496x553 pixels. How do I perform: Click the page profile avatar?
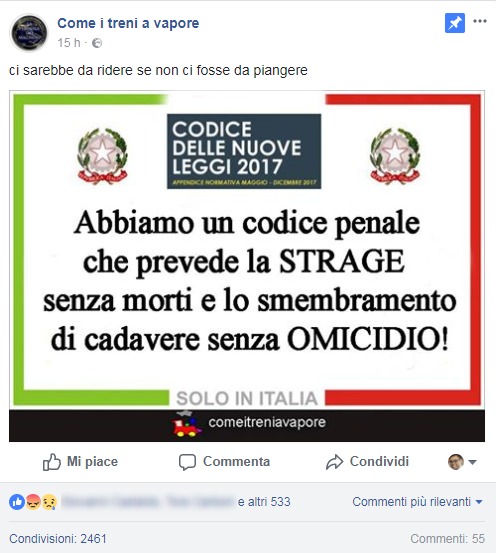coord(29,32)
